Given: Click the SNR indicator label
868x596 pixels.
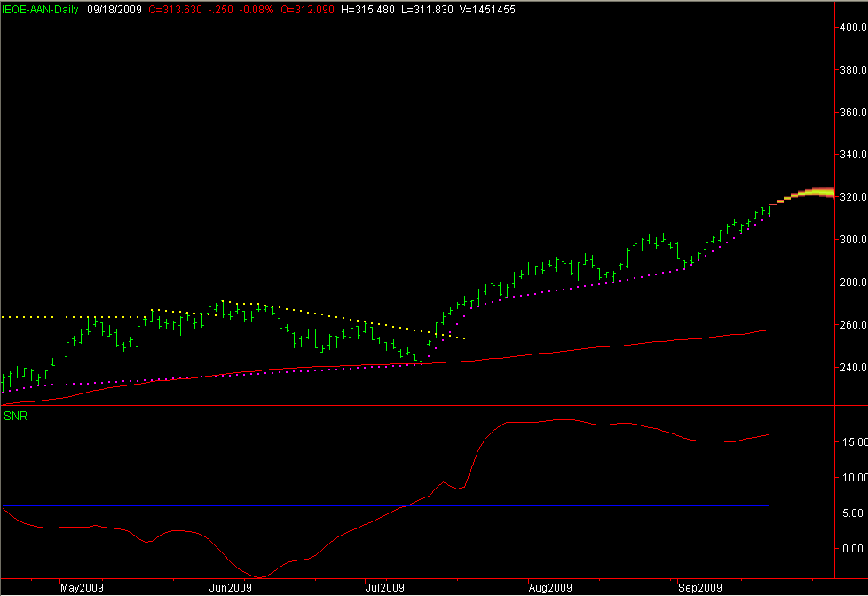Looking at the screenshot, I should (14, 416).
